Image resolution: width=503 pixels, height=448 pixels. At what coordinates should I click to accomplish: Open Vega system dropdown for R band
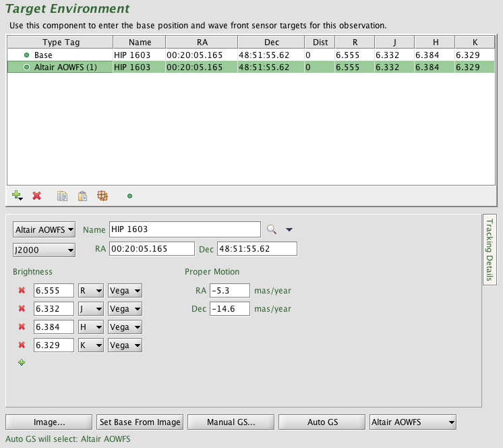click(125, 291)
